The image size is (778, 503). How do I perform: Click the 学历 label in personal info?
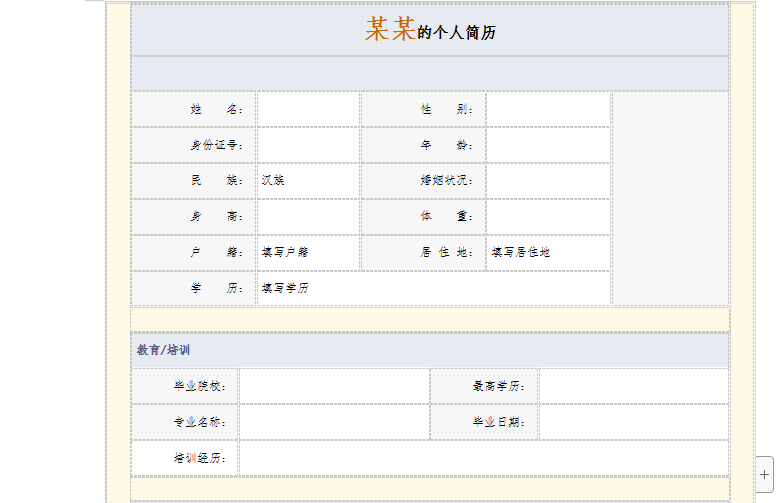tap(217, 288)
